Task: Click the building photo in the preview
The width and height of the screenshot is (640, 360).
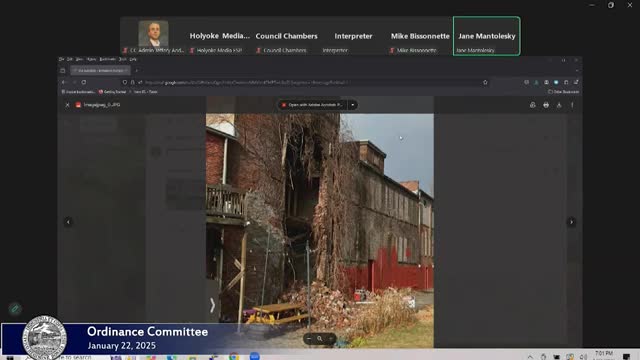Action: tap(320, 231)
